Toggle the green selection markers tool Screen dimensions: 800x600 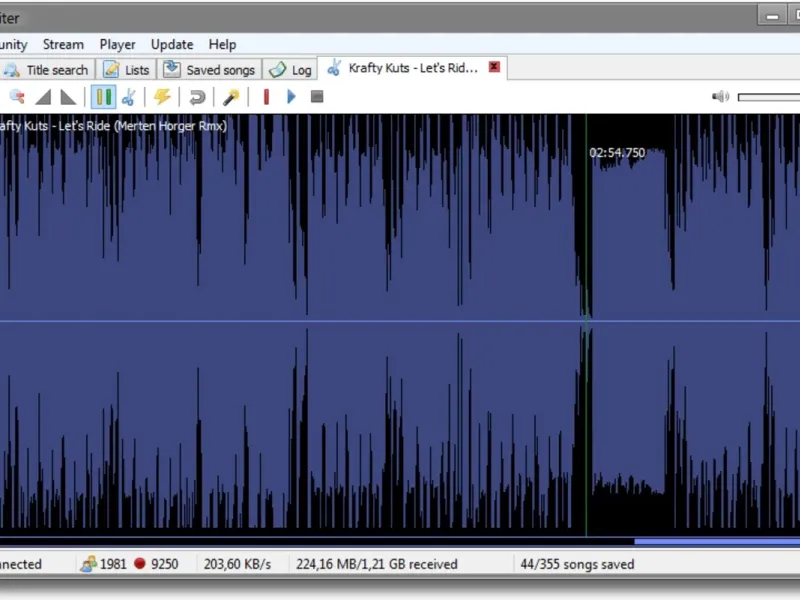tap(103, 97)
